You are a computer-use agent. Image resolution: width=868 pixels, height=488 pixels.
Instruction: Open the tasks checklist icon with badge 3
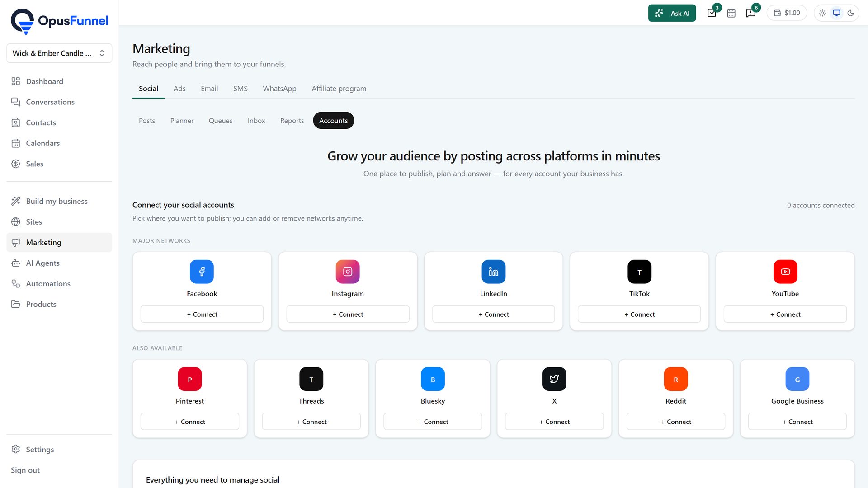(x=712, y=13)
